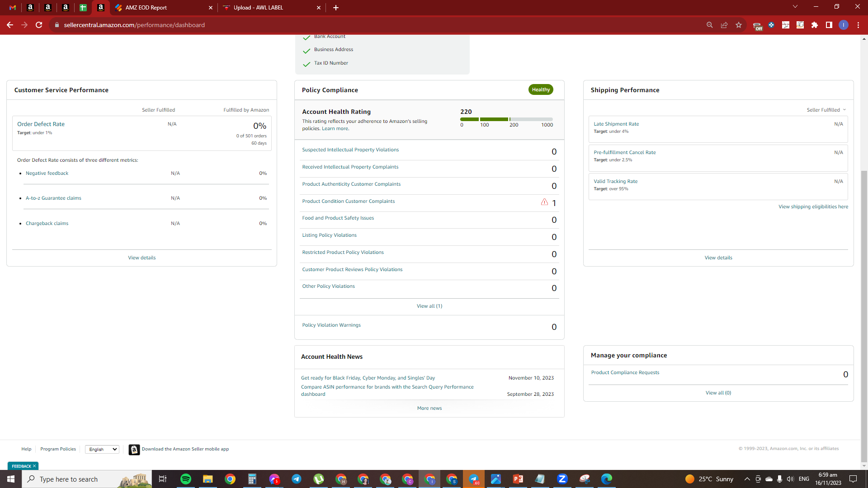Click View all (1) policy issues
868x488 pixels.
(x=429, y=306)
